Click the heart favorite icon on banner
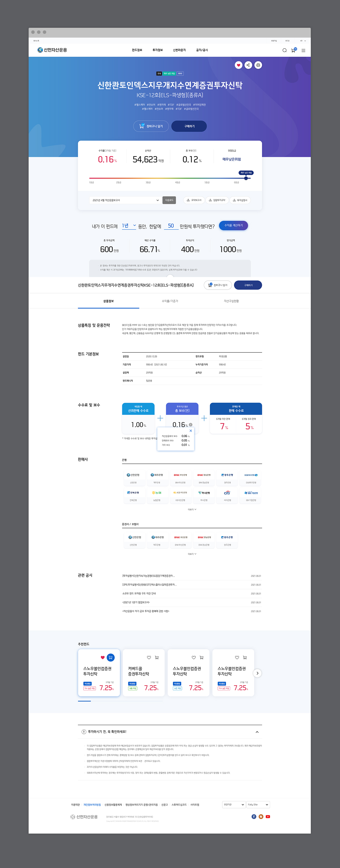Image resolution: width=340 pixels, height=868 pixels. tap(238, 65)
